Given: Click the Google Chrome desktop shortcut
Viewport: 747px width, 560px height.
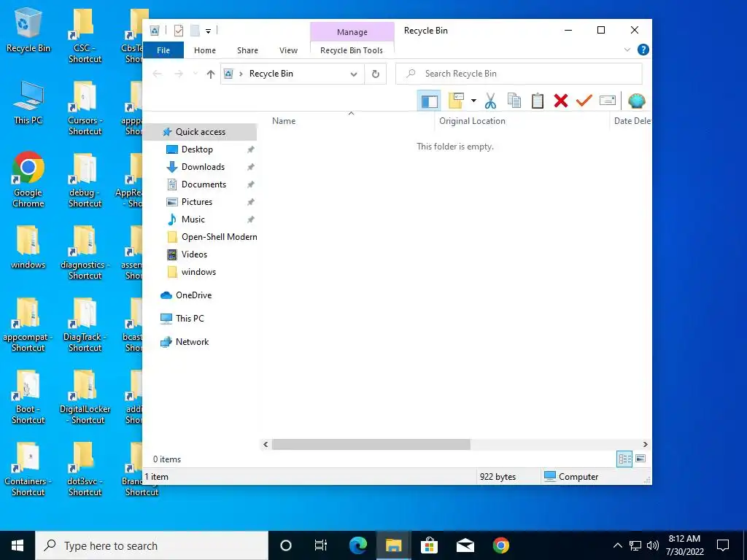Looking at the screenshot, I should click(x=28, y=179).
